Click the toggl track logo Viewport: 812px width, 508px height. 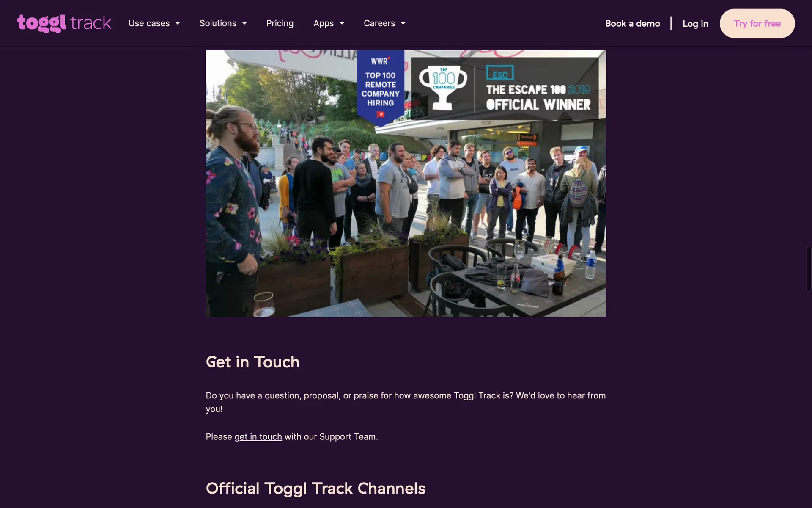[x=64, y=23]
